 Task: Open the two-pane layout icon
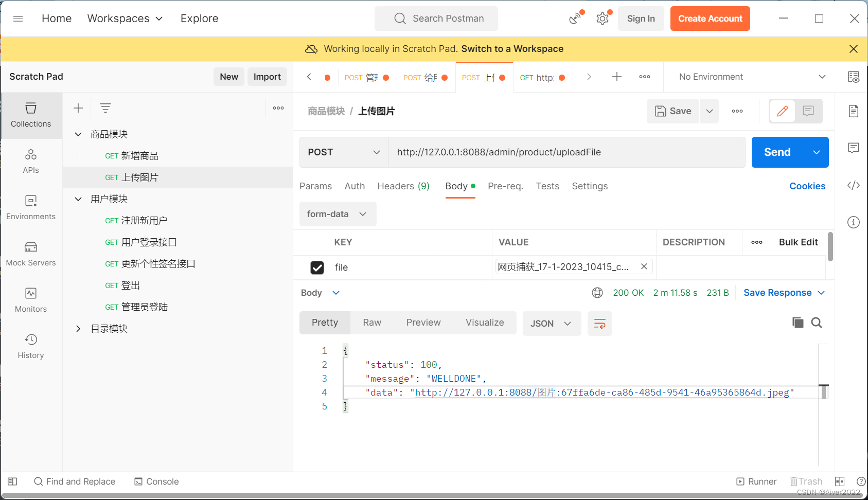pyautogui.click(x=840, y=481)
